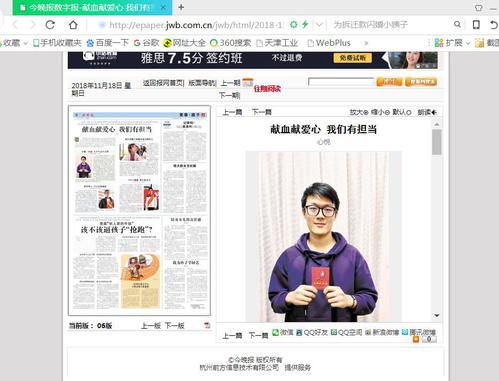Screen dimensions: 499x381
Task: Click the PDF download icon below page thumbnail
Action: pos(207,325)
